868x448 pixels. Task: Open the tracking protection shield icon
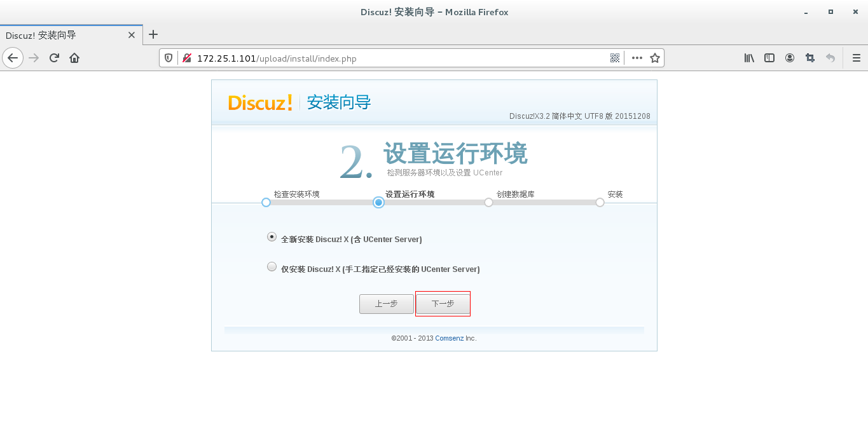(169, 58)
